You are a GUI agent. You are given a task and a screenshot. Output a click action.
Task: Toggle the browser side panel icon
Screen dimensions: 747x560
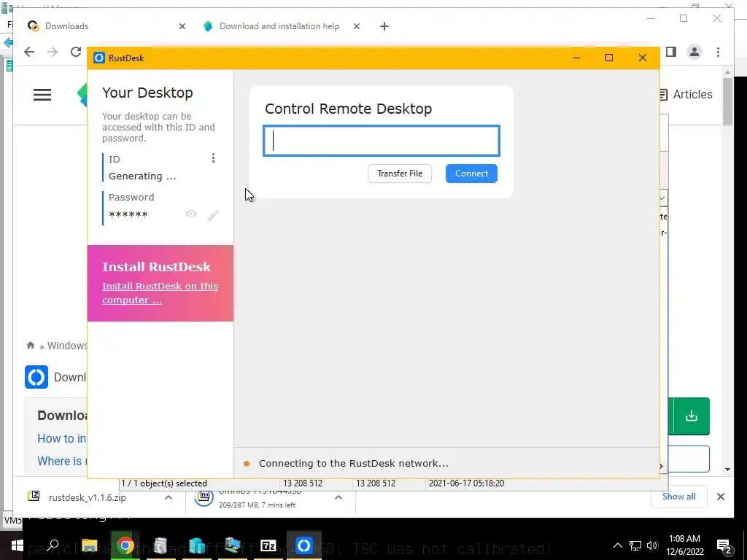pyautogui.click(x=671, y=52)
